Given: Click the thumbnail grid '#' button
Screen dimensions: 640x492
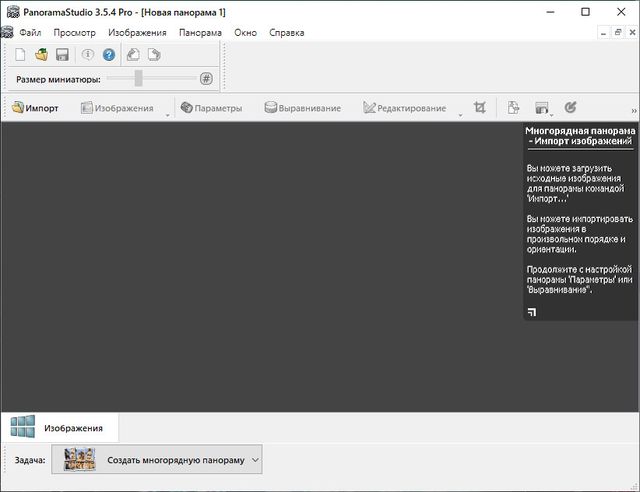Looking at the screenshot, I should [x=206, y=79].
